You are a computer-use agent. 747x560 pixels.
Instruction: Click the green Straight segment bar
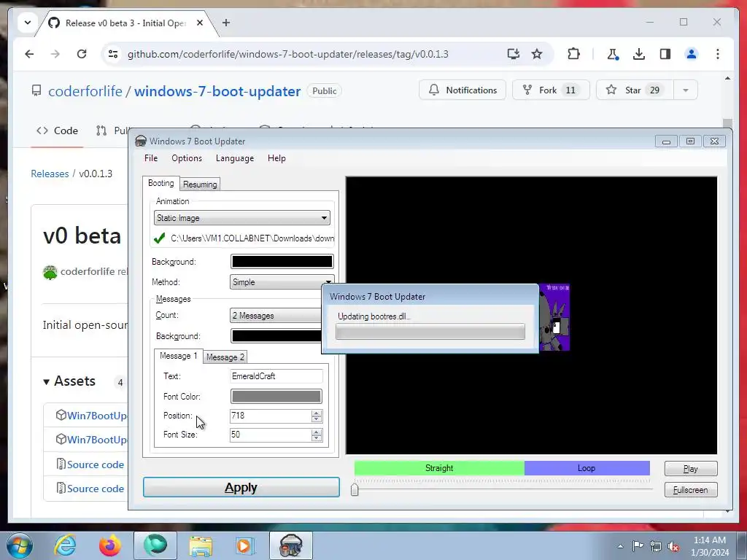click(439, 468)
